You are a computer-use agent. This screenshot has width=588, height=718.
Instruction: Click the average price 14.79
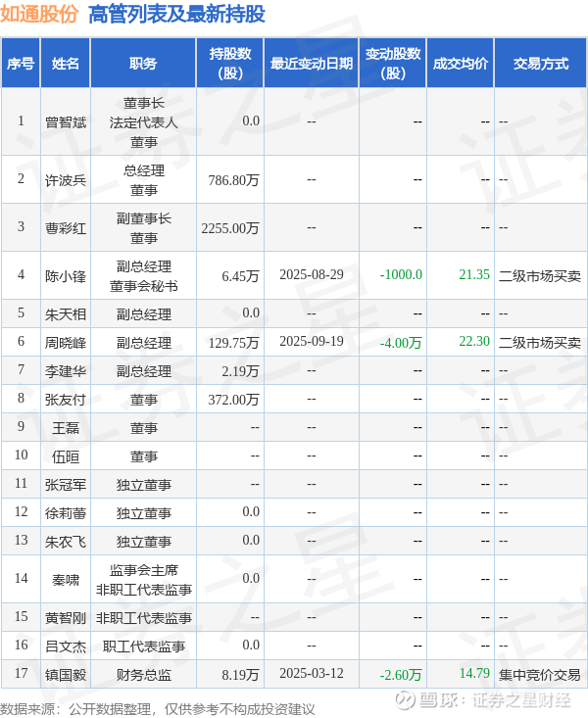coord(474,673)
